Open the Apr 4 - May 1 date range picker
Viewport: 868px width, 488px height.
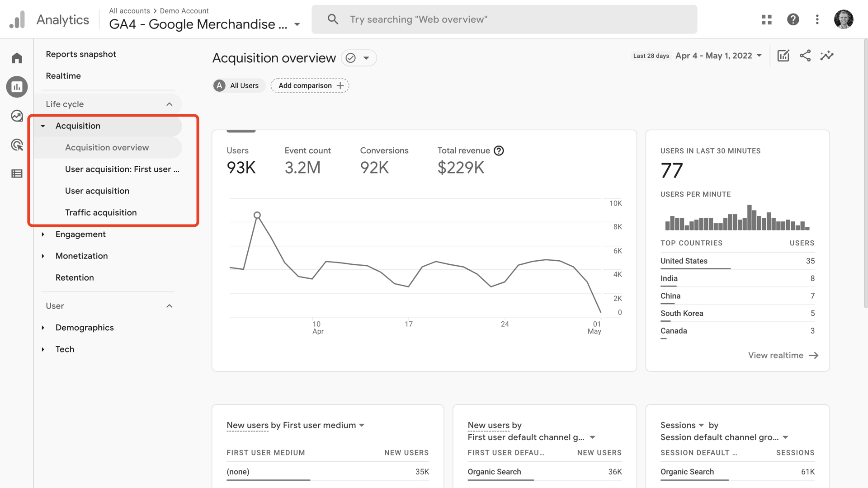coord(718,56)
